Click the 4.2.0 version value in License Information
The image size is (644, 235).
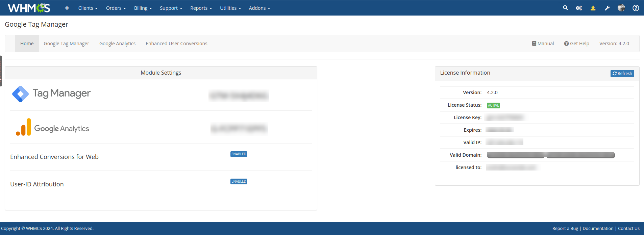point(492,93)
